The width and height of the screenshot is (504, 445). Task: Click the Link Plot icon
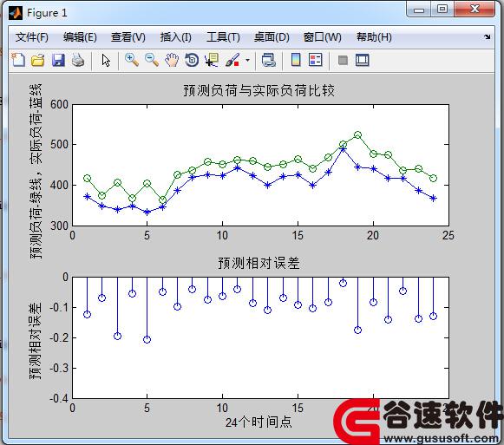coord(268,60)
